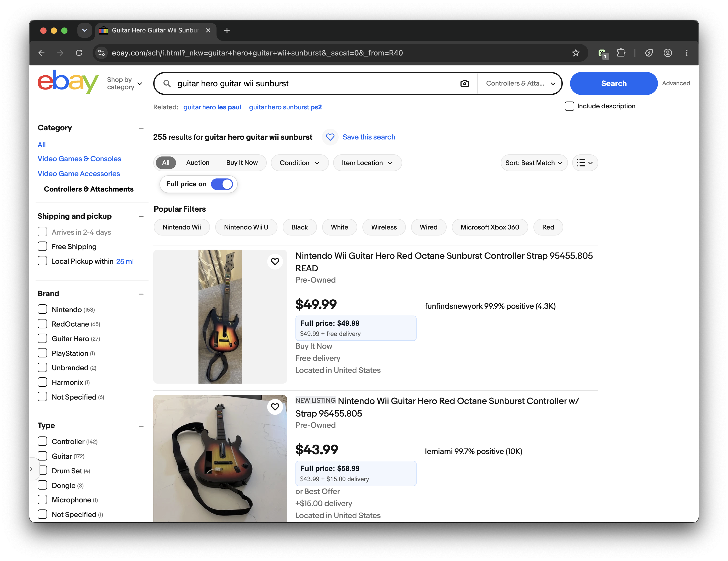This screenshot has height=561, width=728.
Task: Open related search guitar hero sunburst ps2
Action: (285, 107)
